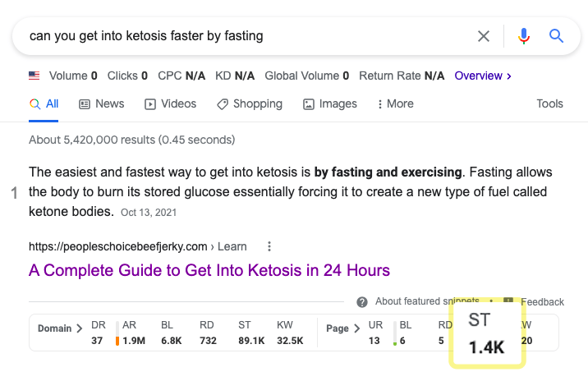Click the News tab newspaper icon
The width and height of the screenshot is (588, 381).
(x=85, y=104)
